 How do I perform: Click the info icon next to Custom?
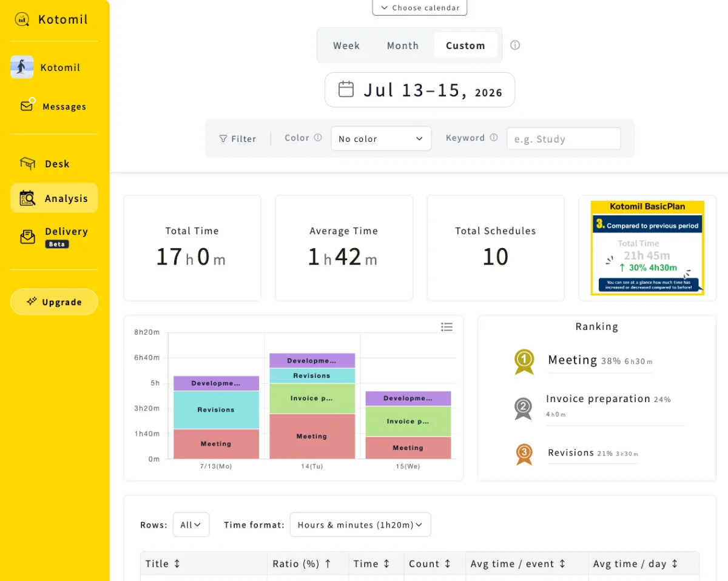pyautogui.click(x=515, y=45)
